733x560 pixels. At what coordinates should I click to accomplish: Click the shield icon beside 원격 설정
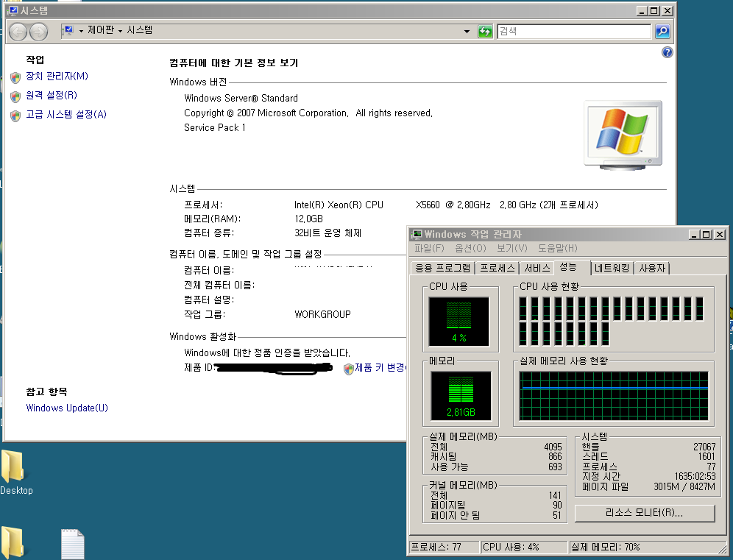point(15,96)
